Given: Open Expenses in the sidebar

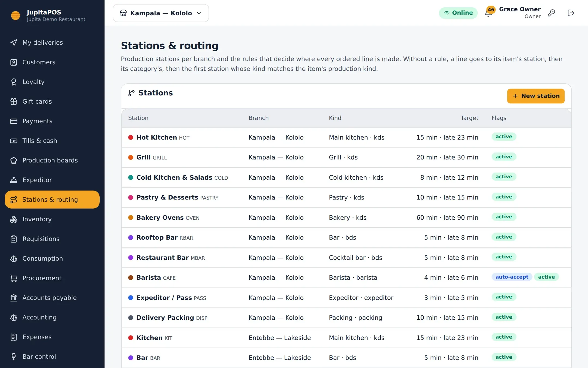Looking at the screenshot, I should point(52,337).
